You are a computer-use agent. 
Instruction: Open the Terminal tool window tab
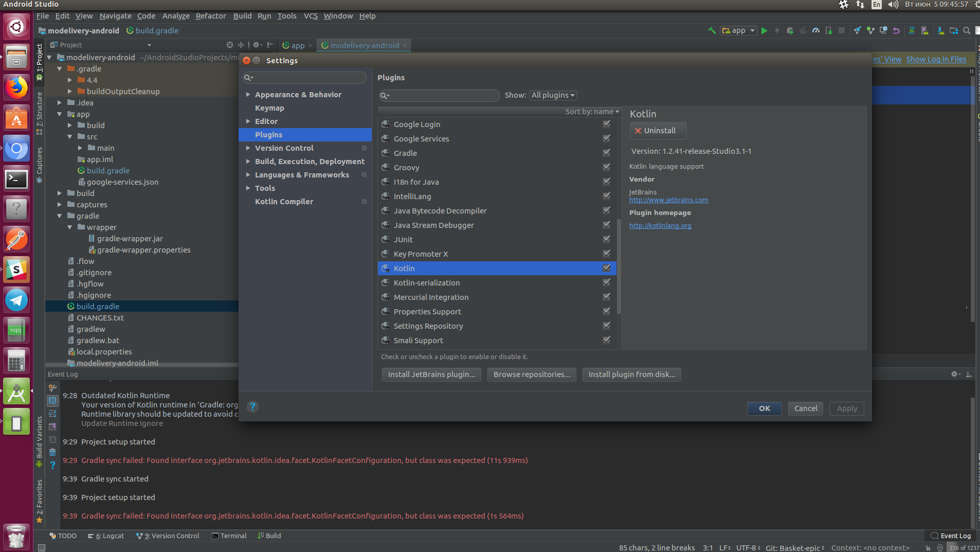[229, 536]
